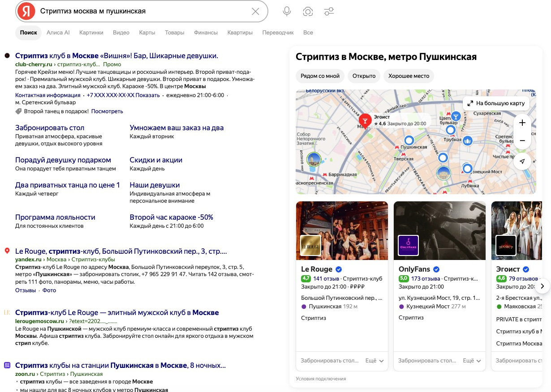
Task: Open Программа лояльности sitelink
Action: pyautogui.click(x=55, y=217)
